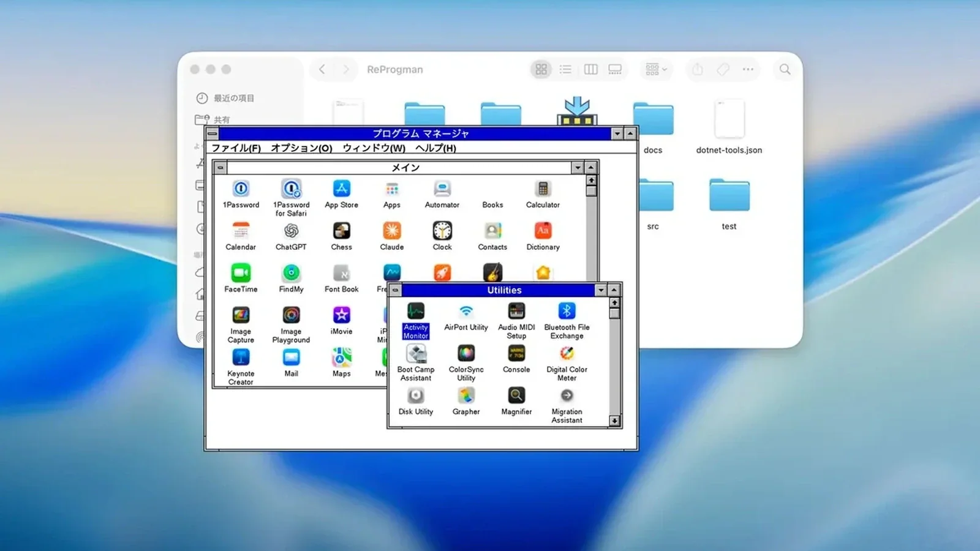980x551 pixels.
Task: Open the Grapher icon
Action: pos(466,395)
